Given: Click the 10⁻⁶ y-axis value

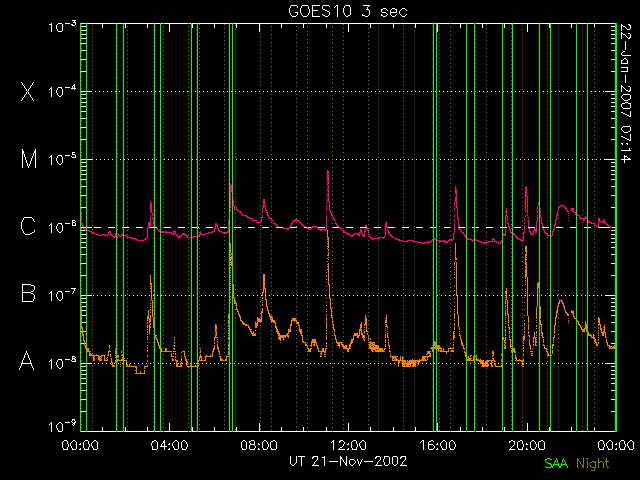Looking at the screenshot, I should click(x=62, y=227).
